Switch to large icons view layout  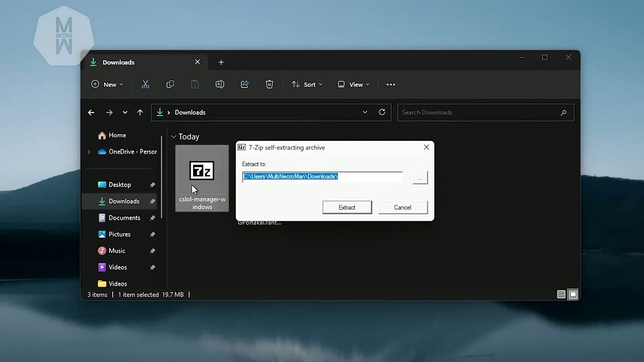coord(573,295)
